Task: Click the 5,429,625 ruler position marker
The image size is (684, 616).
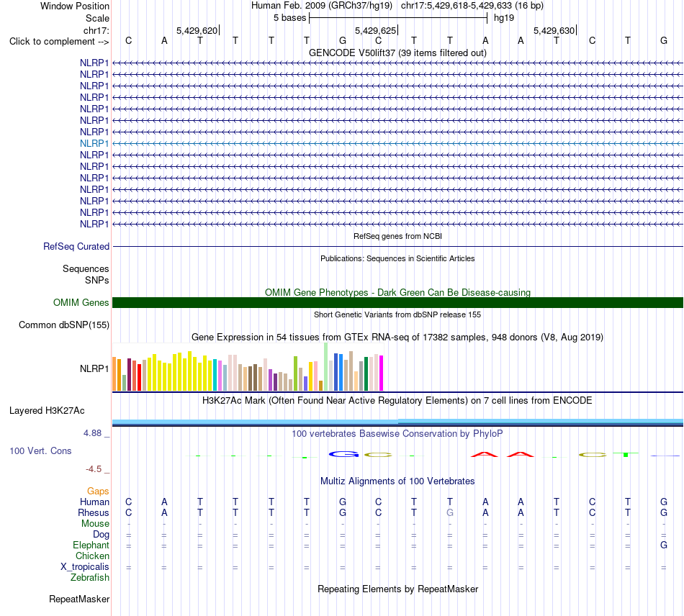Action: pyautogui.click(x=376, y=30)
